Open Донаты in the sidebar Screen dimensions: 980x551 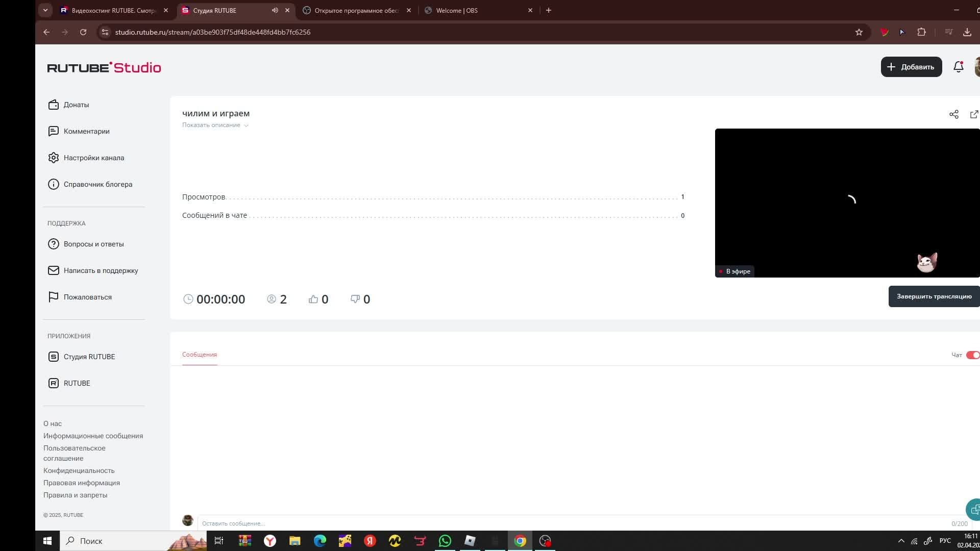[76, 105]
